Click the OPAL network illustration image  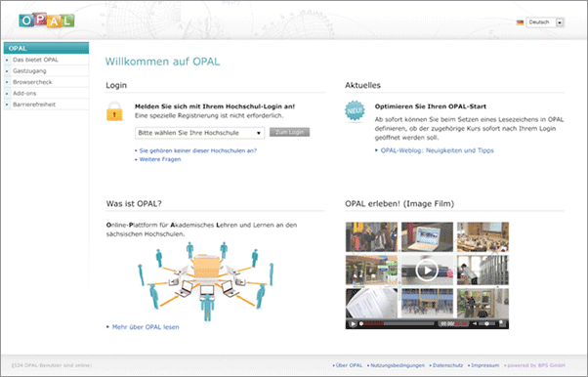point(207,281)
